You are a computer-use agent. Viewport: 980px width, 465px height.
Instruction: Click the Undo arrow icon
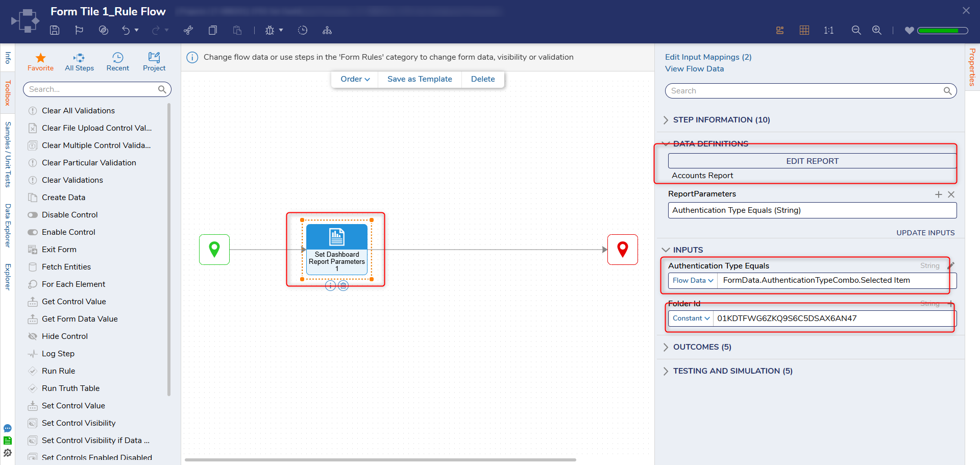(126, 31)
